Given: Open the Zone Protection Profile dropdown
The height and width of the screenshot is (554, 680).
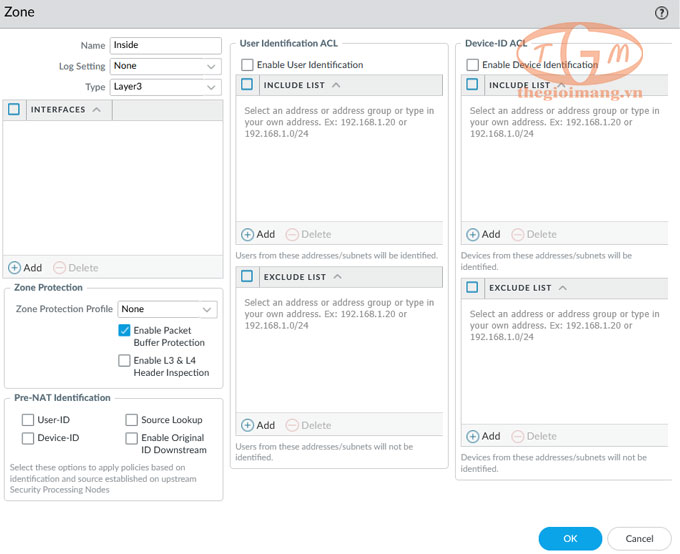Looking at the screenshot, I should 167,309.
